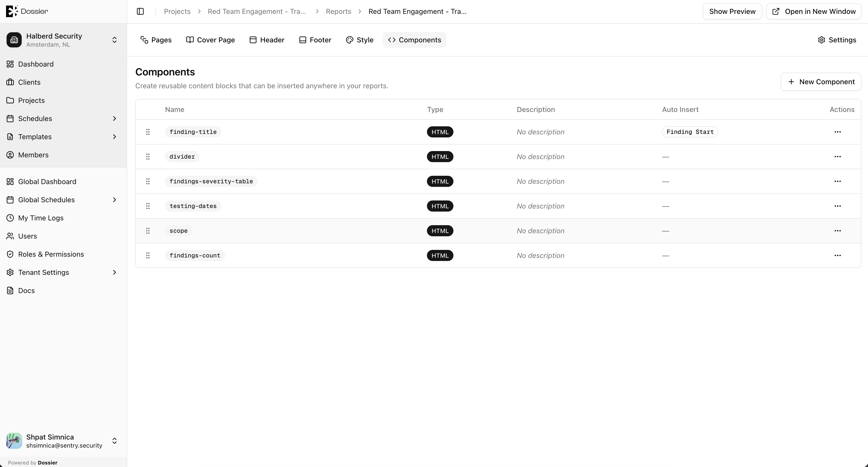
Task: Expand the Templates sidebar section
Action: tap(115, 137)
